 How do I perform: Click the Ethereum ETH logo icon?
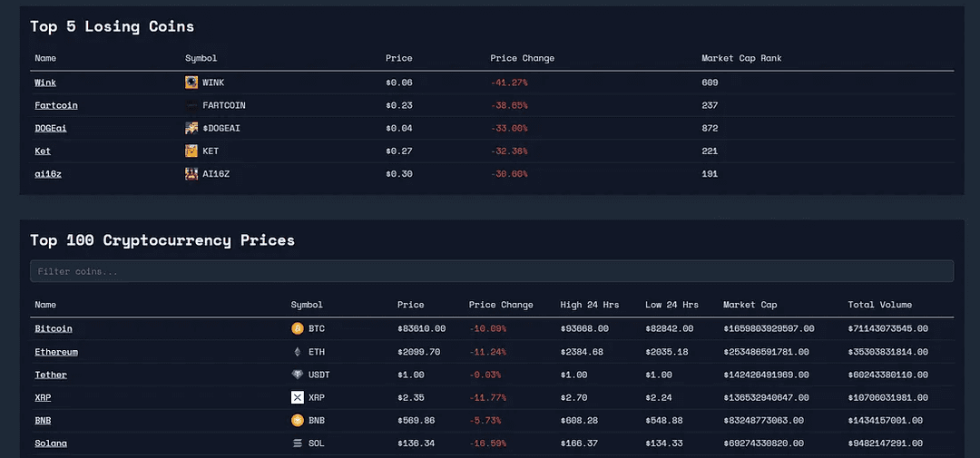coord(298,352)
